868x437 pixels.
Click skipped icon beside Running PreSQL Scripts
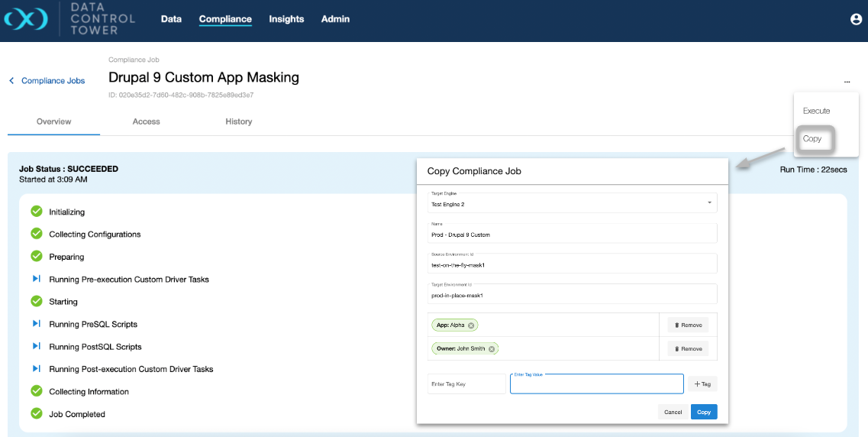click(x=36, y=324)
